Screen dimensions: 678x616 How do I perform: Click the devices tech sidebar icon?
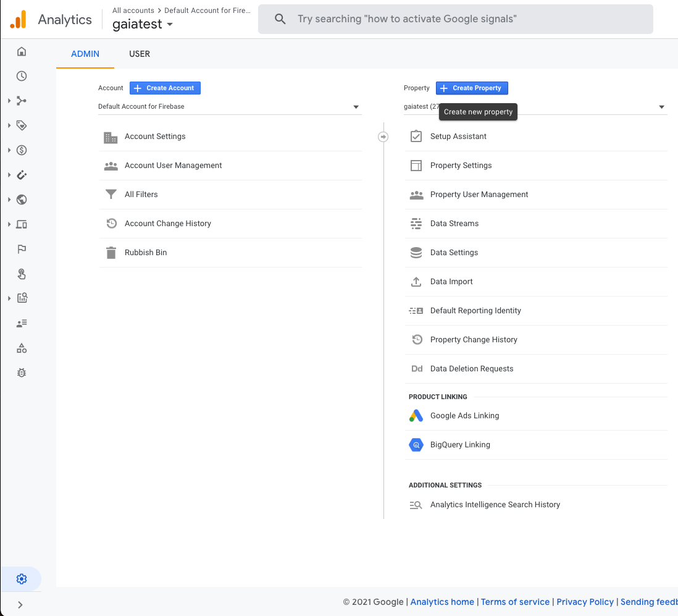pyautogui.click(x=22, y=224)
